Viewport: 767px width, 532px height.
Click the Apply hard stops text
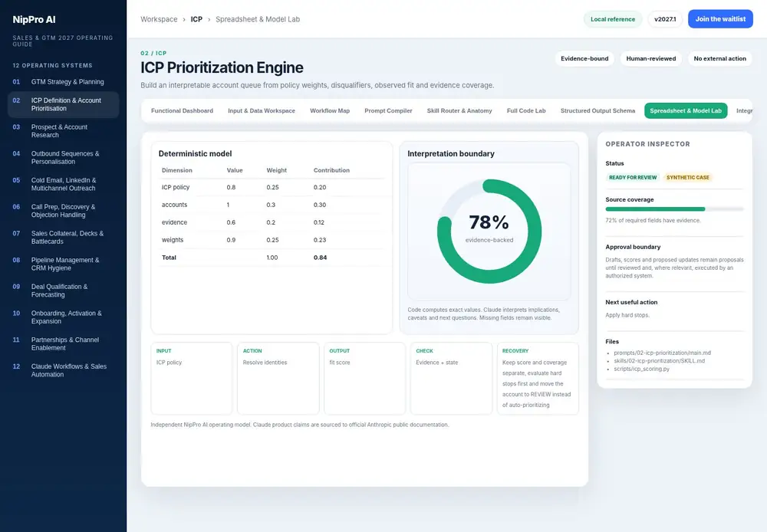627,315
